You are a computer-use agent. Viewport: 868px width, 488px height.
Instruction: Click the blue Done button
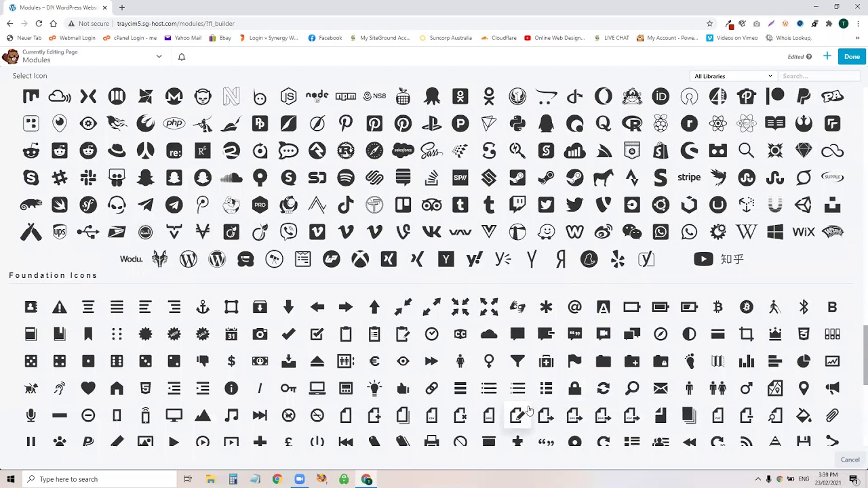(852, 56)
